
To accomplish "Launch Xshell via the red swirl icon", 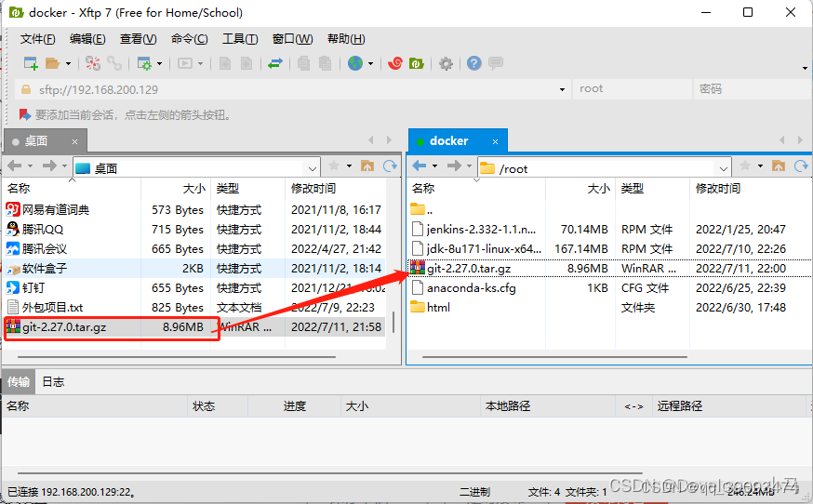I will [395, 63].
